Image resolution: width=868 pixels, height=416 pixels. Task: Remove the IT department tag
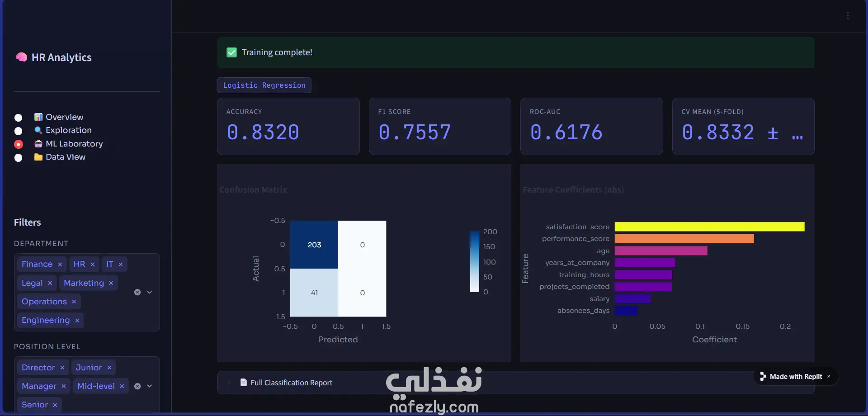click(x=120, y=265)
